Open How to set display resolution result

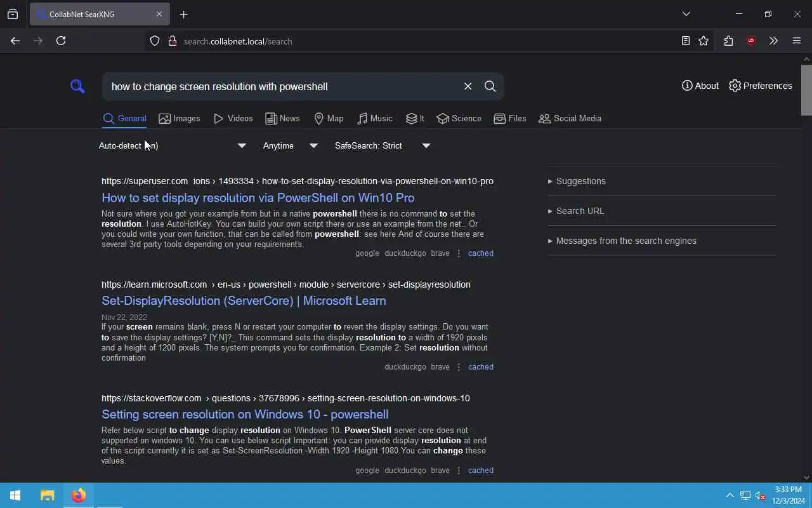pos(258,197)
